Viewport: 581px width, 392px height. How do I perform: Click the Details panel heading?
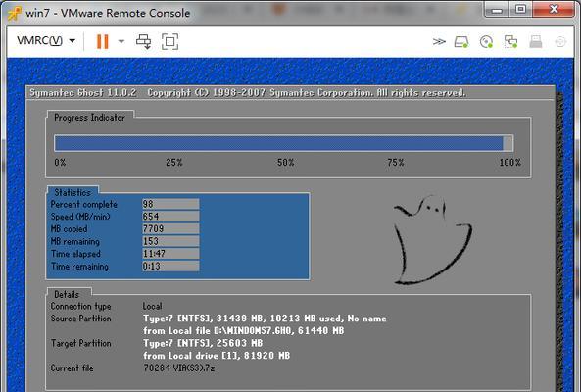click(67, 295)
